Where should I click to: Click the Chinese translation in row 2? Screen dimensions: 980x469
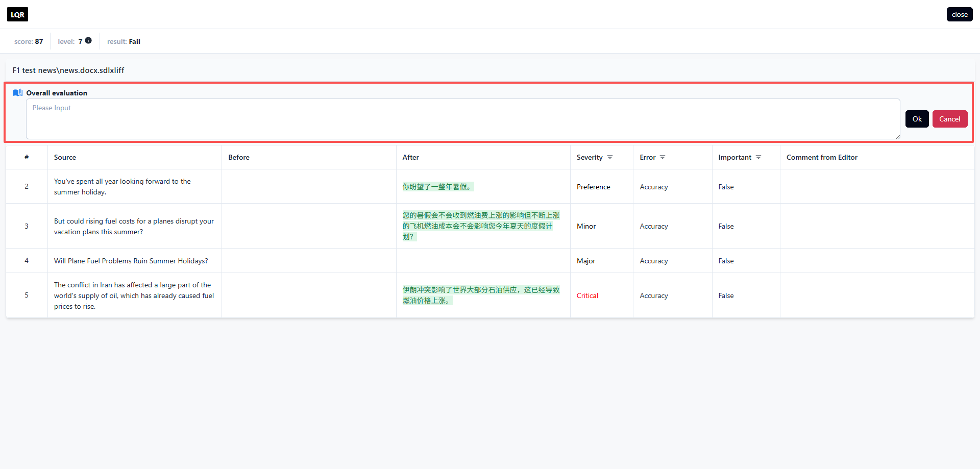click(x=438, y=187)
